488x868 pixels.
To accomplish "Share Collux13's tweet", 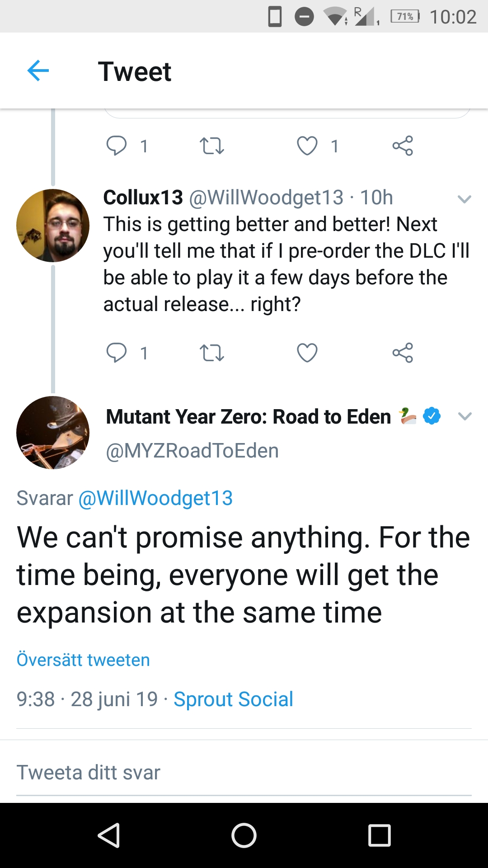I will (403, 353).
